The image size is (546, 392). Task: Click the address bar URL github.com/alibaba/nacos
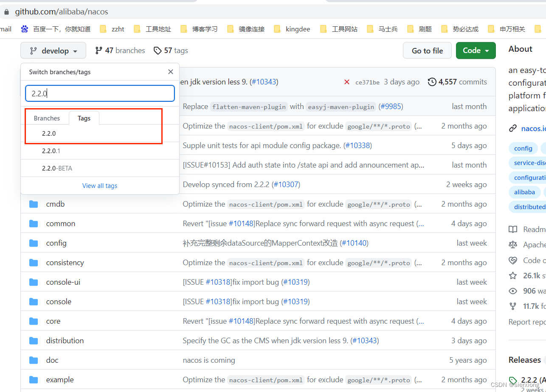(62, 12)
